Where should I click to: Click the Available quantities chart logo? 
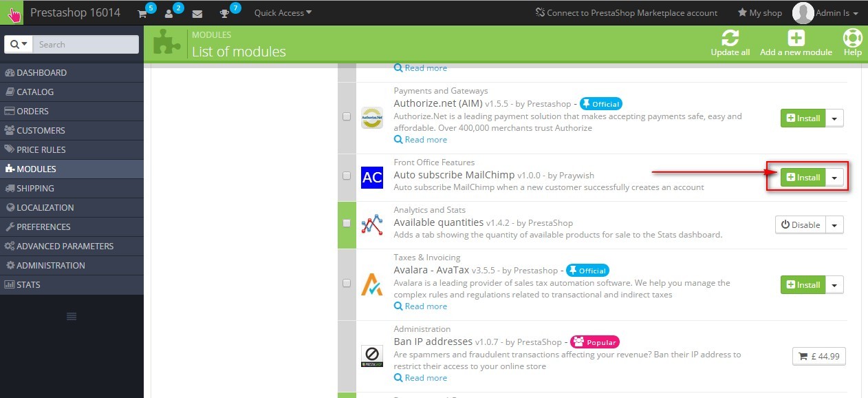coord(372,224)
